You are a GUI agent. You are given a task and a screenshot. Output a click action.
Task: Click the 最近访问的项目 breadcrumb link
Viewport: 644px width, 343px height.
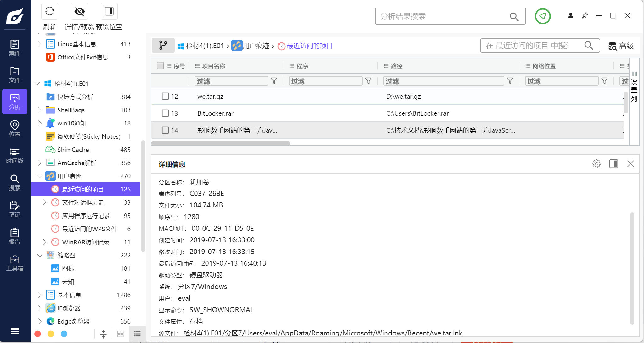point(310,46)
